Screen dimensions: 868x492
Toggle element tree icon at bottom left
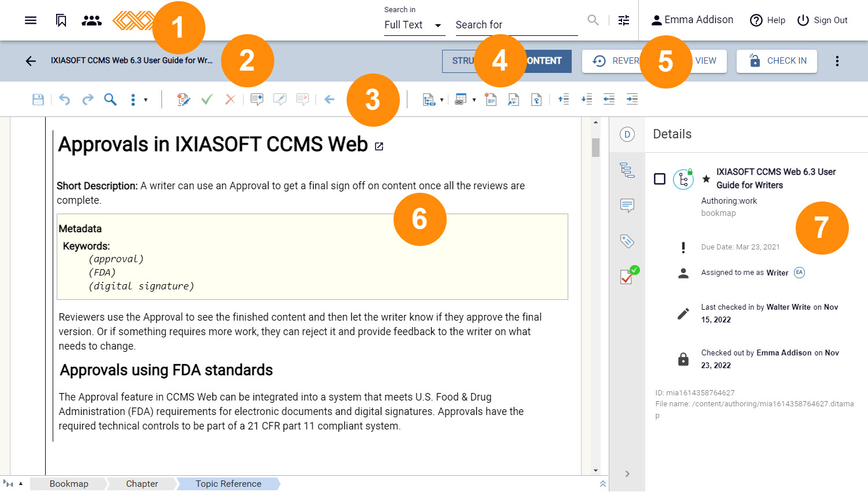tap(8, 484)
